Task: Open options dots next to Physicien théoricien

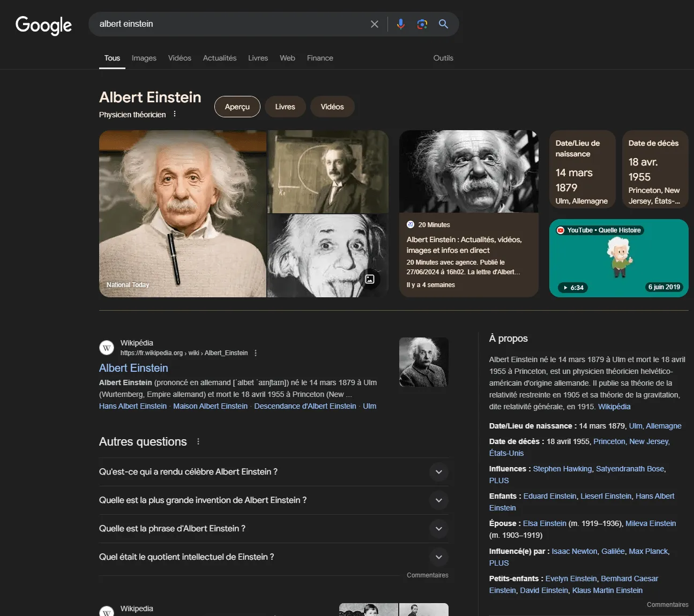Action: click(175, 114)
